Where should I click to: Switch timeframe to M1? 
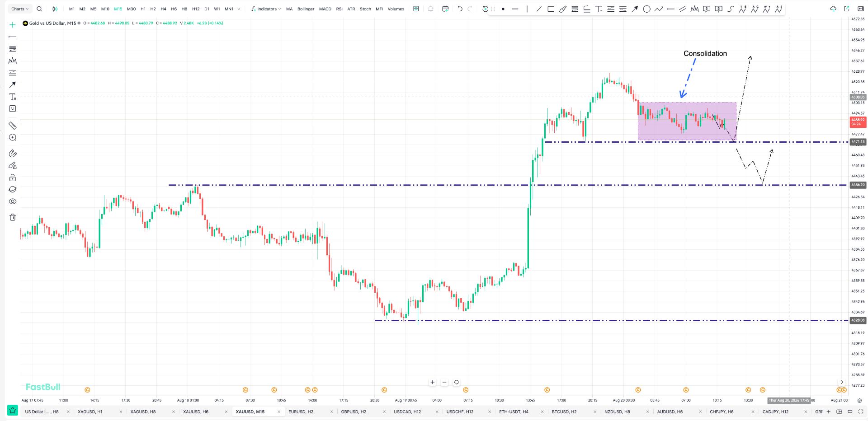click(72, 9)
